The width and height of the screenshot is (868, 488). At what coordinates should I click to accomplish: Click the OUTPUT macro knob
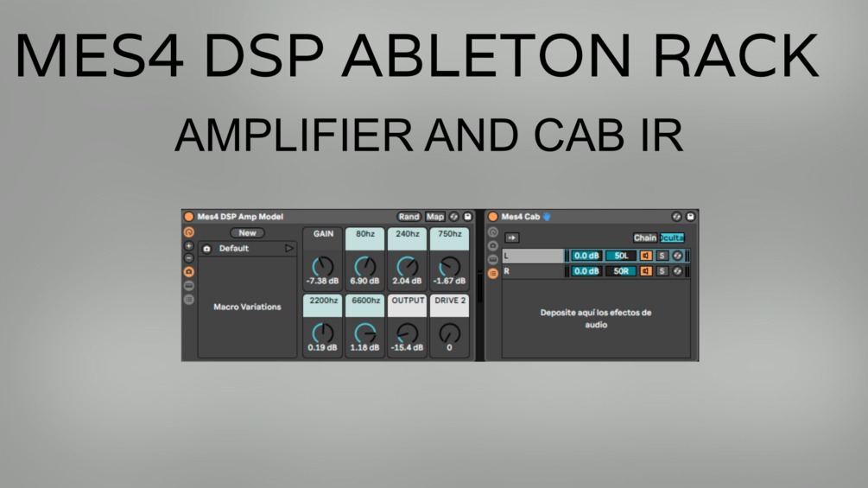tap(408, 333)
